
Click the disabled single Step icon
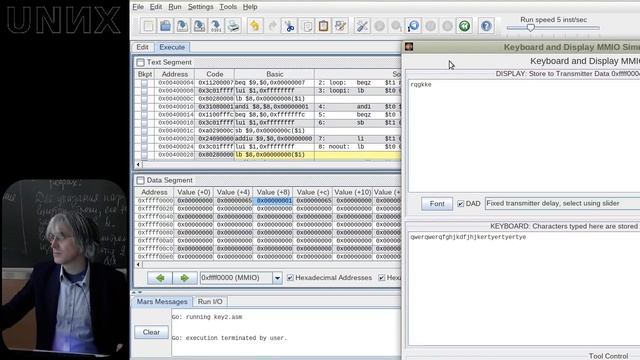tap(396, 26)
